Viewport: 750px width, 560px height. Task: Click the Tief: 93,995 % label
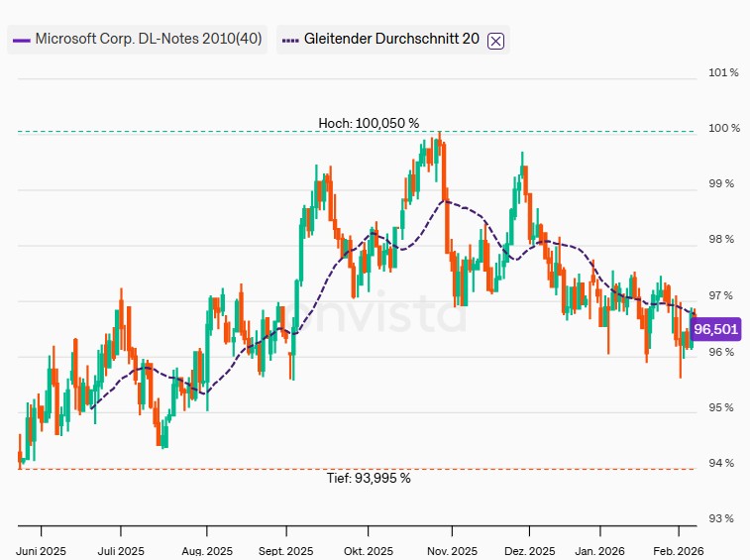(x=369, y=478)
